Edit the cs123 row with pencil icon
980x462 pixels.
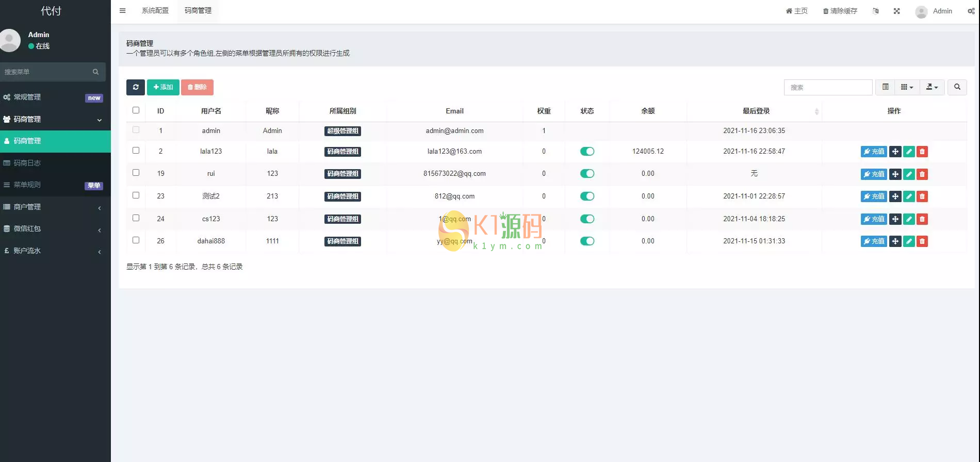tap(909, 219)
